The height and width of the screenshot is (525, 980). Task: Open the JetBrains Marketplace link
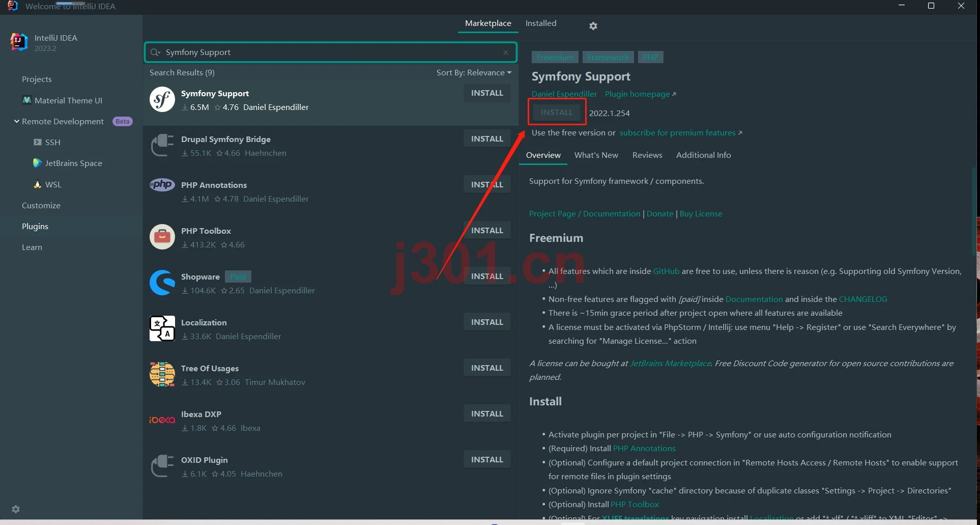click(x=670, y=364)
